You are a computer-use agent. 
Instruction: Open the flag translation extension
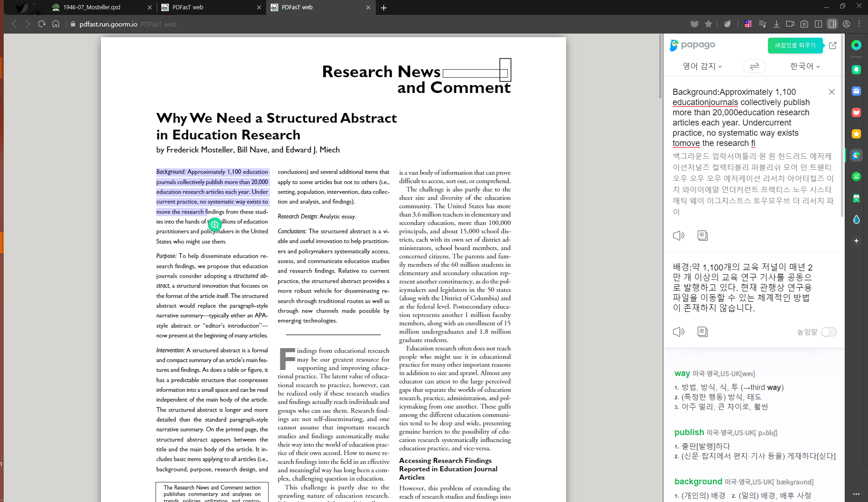pyautogui.click(x=748, y=24)
